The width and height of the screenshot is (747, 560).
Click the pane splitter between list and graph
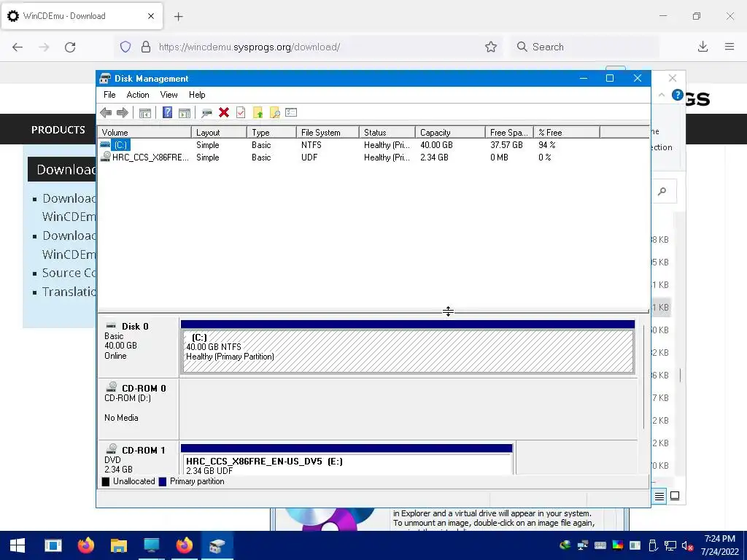pyautogui.click(x=373, y=311)
